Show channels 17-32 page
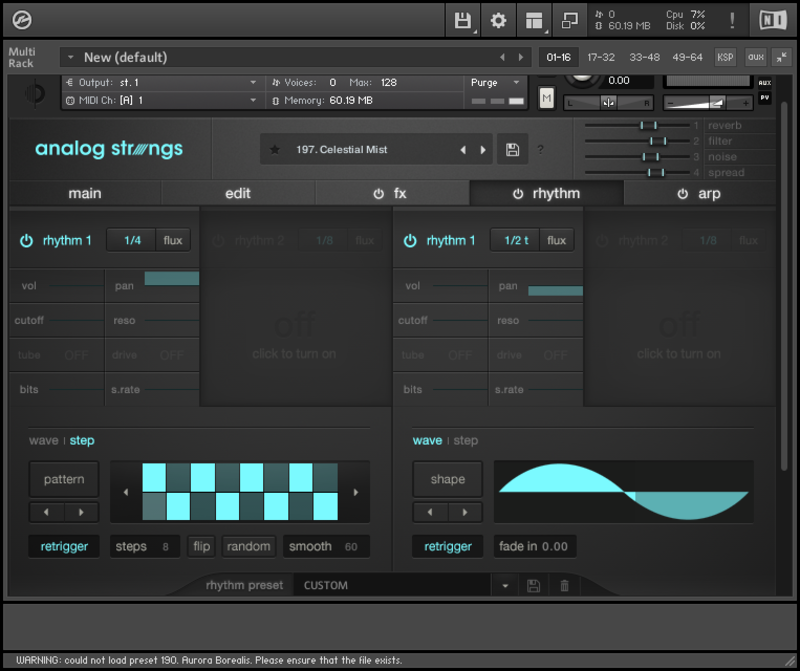The image size is (800, 671). point(601,57)
